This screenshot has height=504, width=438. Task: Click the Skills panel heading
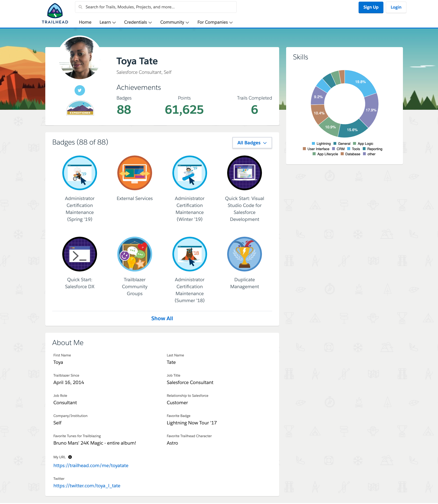300,57
